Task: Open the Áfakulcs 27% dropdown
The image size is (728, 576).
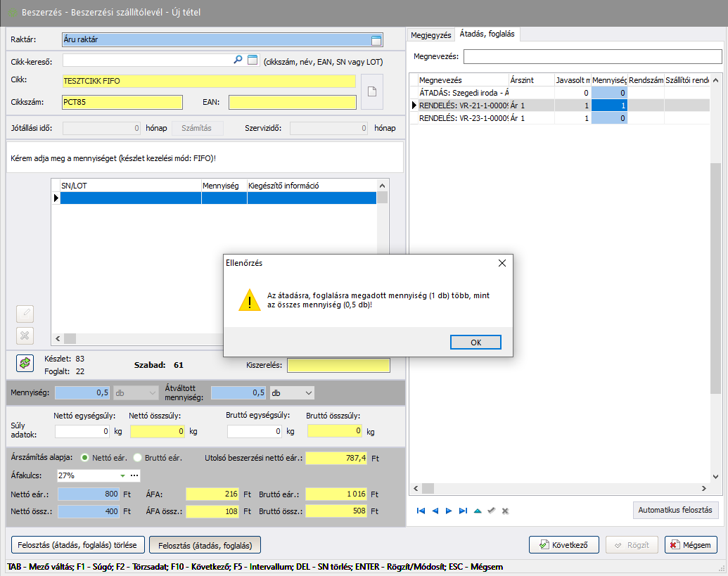Action: [x=122, y=475]
